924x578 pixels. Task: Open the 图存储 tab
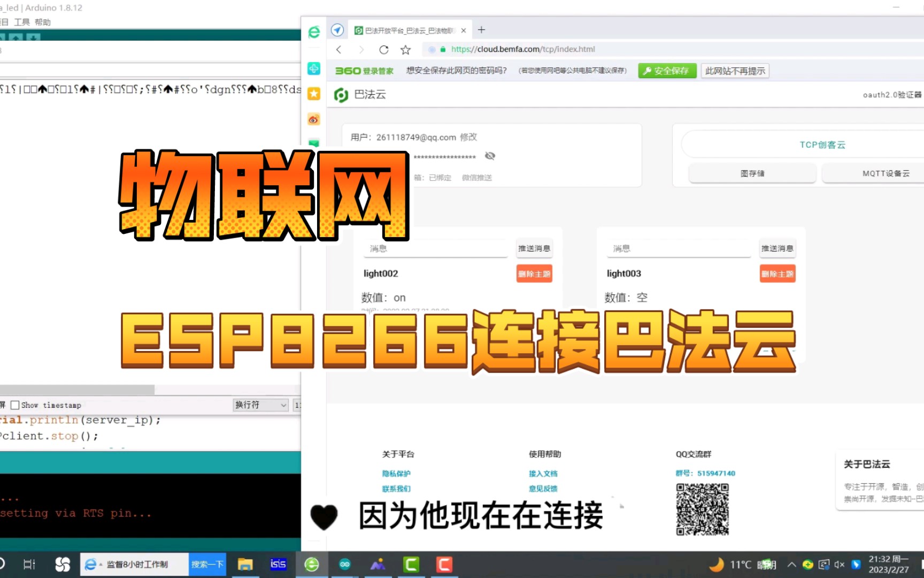752,173
